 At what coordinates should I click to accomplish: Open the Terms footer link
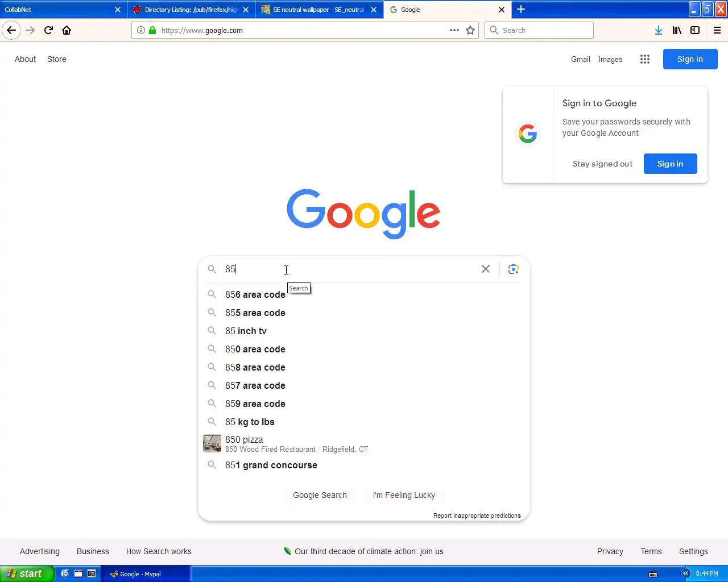(651, 551)
